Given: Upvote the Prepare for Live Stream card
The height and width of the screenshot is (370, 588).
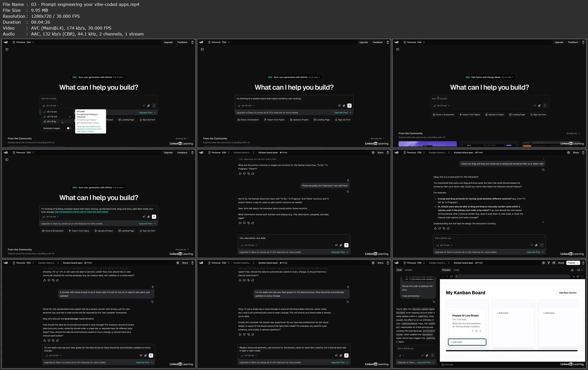Looking at the screenshot, I should pyautogui.click(x=473, y=331).
